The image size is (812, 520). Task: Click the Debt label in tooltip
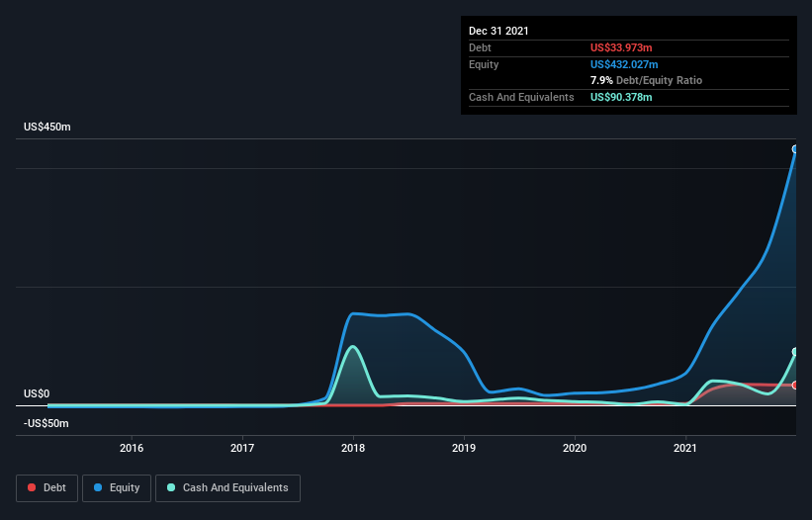point(480,47)
